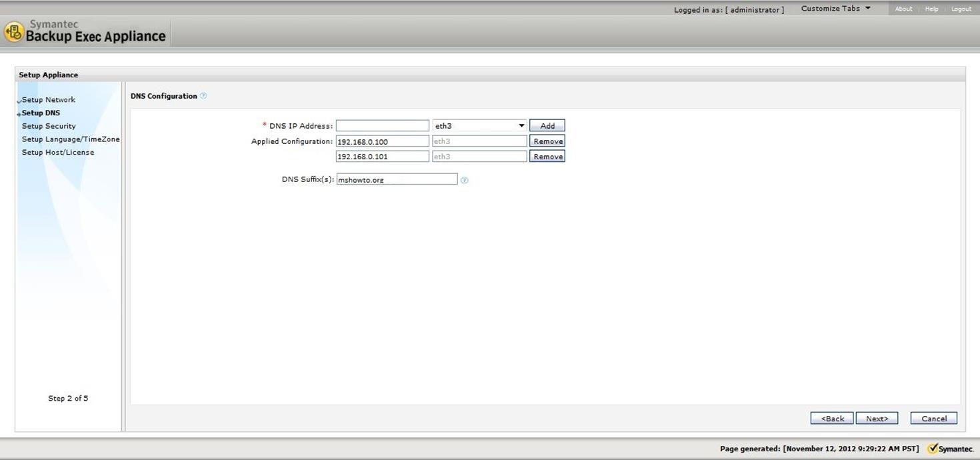Click the Back button
Screen dimensions: 980x460
click(x=832, y=418)
